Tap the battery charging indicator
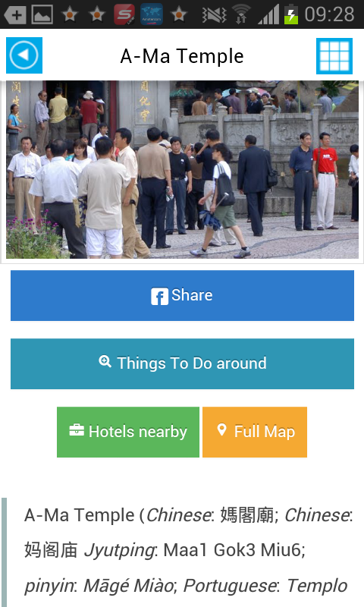 coord(291,14)
